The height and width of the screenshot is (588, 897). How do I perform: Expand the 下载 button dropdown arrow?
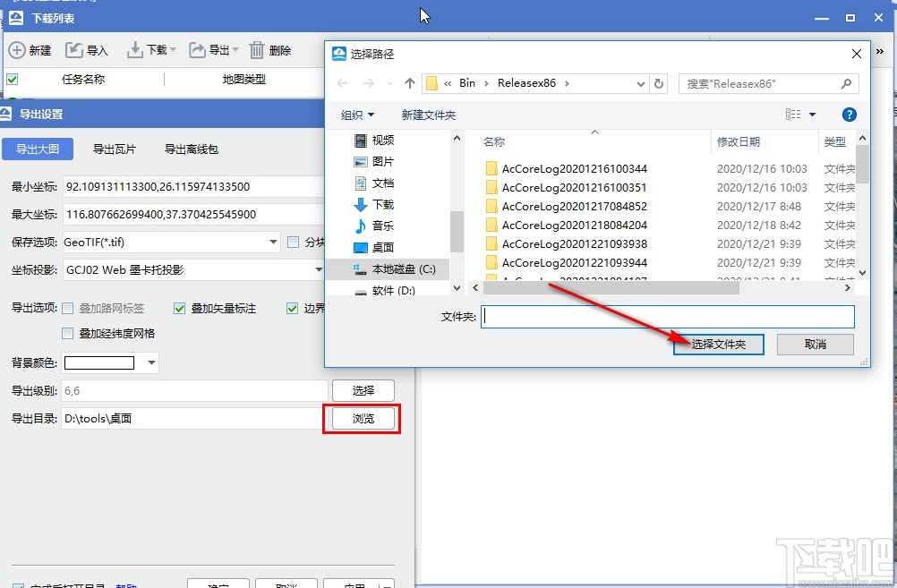(x=173, y=50)
